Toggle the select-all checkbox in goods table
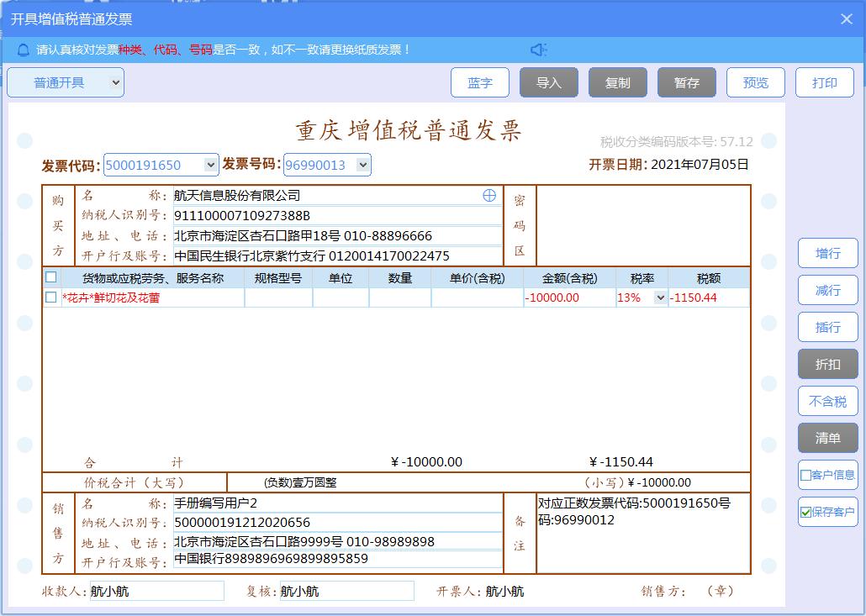 pyautogui.click(x=50, y=277)
